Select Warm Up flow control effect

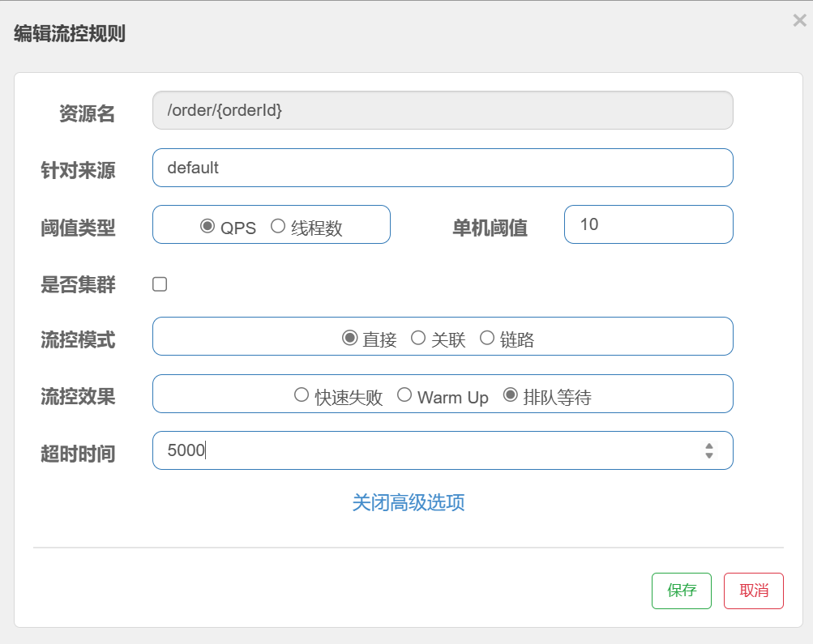tap(404, 395)
